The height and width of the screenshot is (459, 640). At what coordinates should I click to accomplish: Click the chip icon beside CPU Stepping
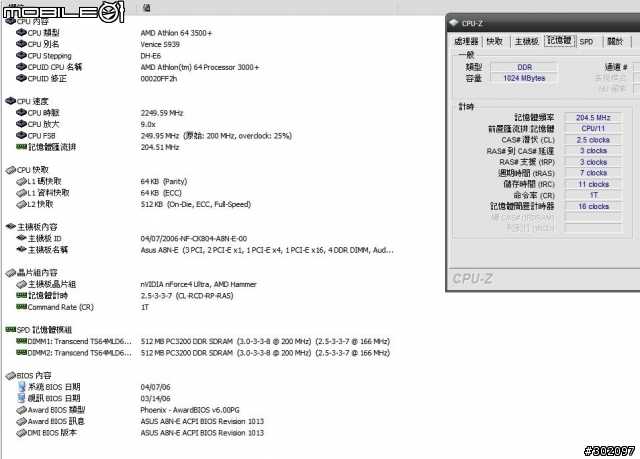pyautogui.click(x=21, y=55)
